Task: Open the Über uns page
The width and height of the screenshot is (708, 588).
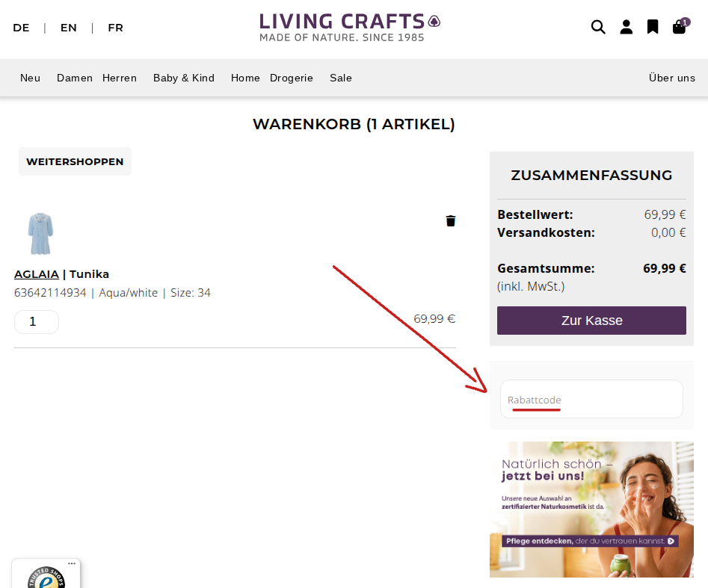Action: tap(671, 78)
